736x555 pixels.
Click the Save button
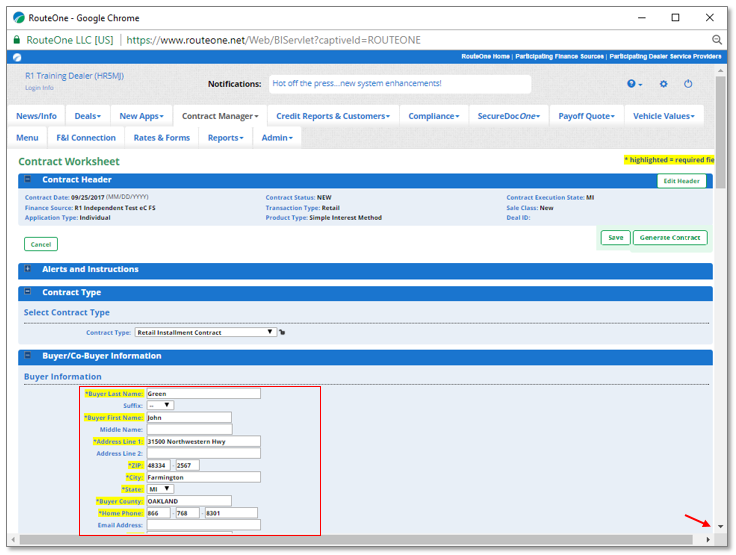(615, 238)
